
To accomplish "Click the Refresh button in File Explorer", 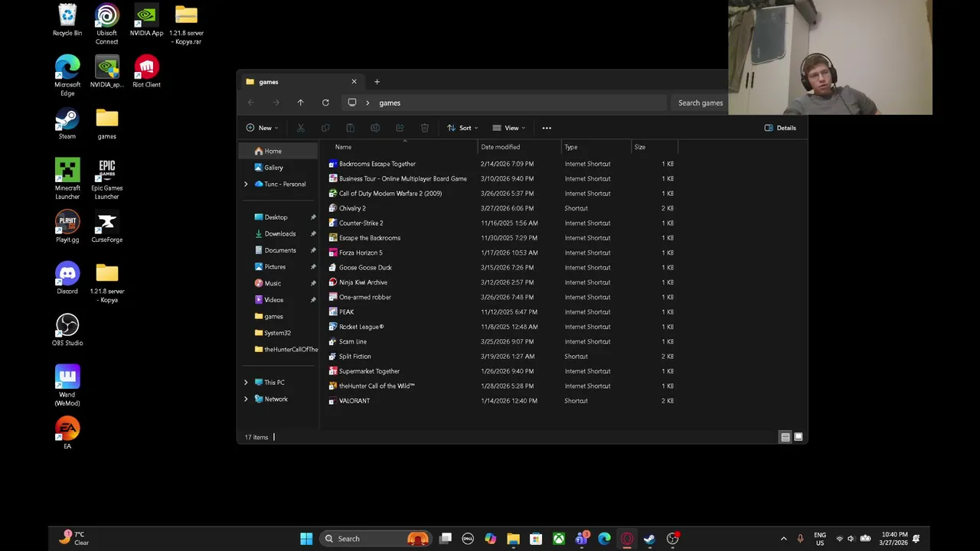I will point(325,103).
